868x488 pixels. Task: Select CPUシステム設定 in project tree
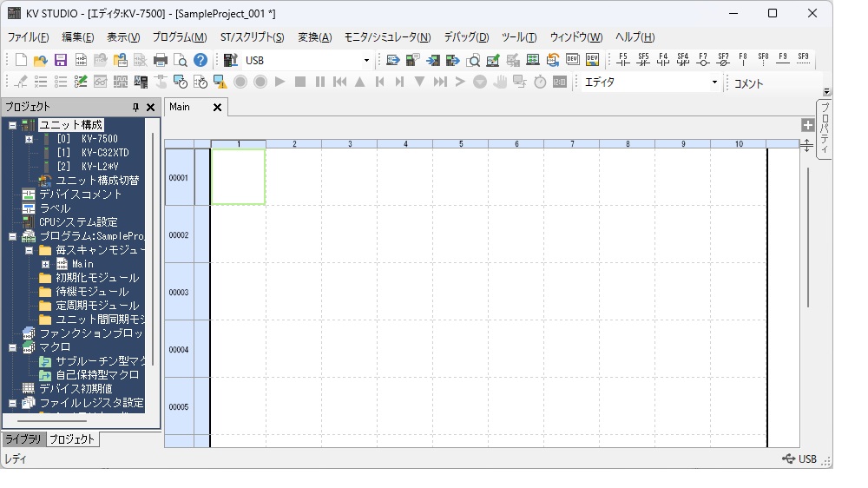click(x=78, y=222)
